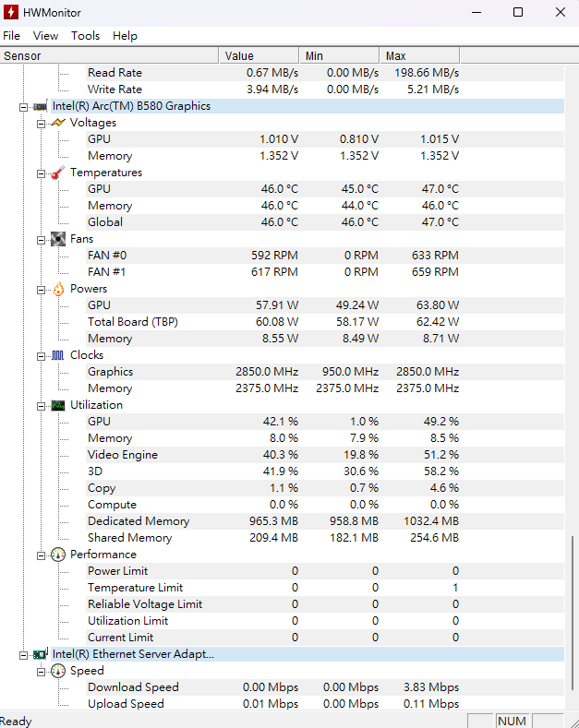Open the Tools menu
Image resolution: width=579 pixels, height=728 pixels.
pos(86,36)
